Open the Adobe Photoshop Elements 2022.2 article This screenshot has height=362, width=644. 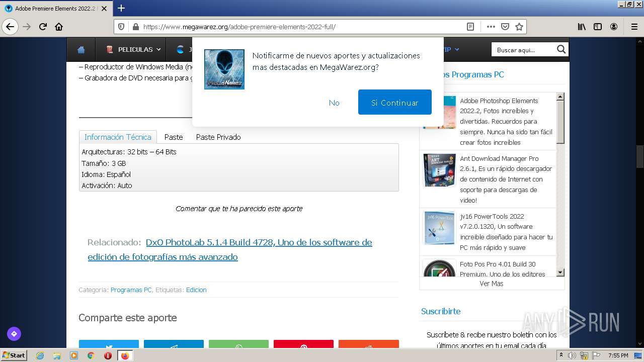(506, 121)
